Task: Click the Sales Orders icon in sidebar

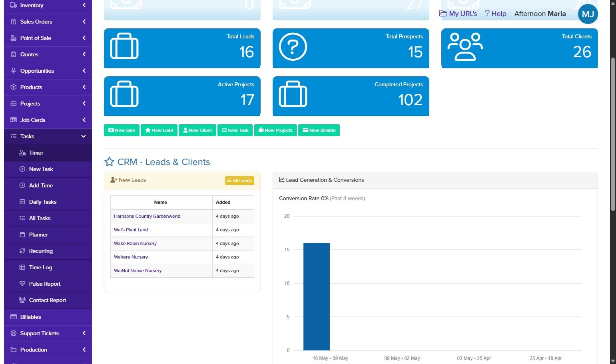Action: 14,22
